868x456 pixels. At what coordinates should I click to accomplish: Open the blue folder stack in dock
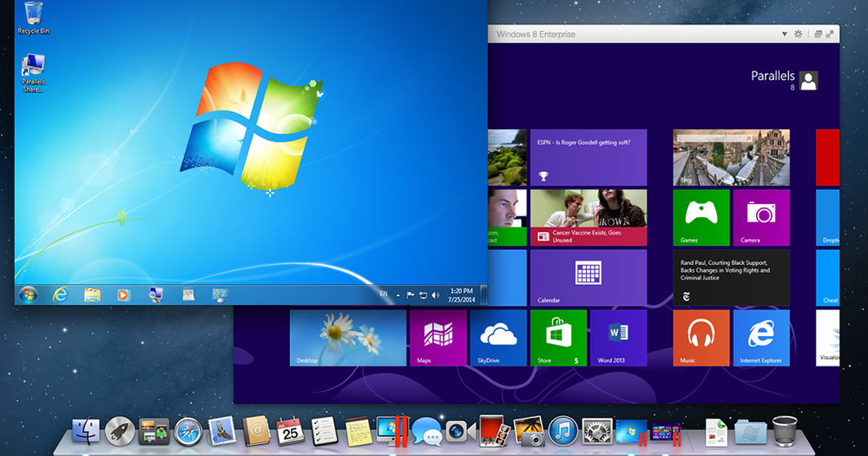751,433
